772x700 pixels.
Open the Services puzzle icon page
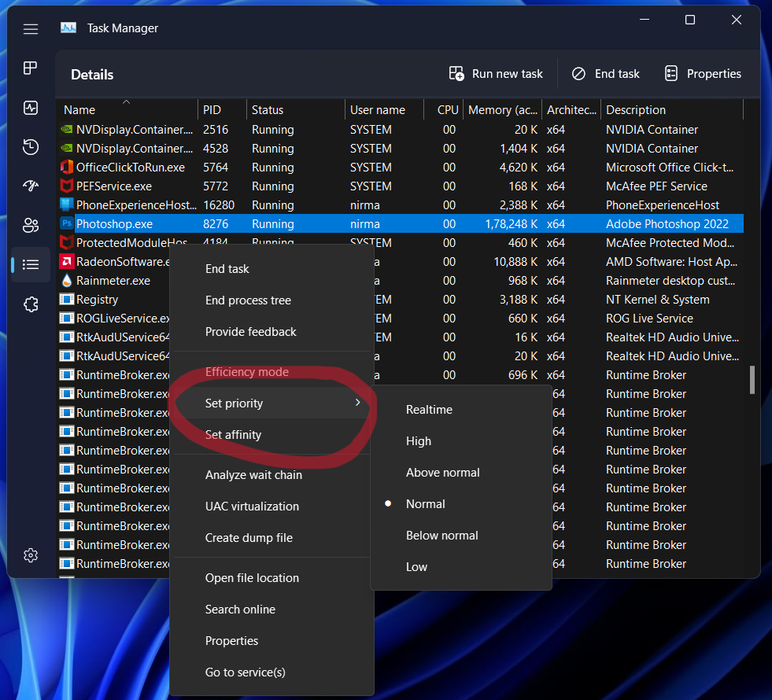(31, 304)
